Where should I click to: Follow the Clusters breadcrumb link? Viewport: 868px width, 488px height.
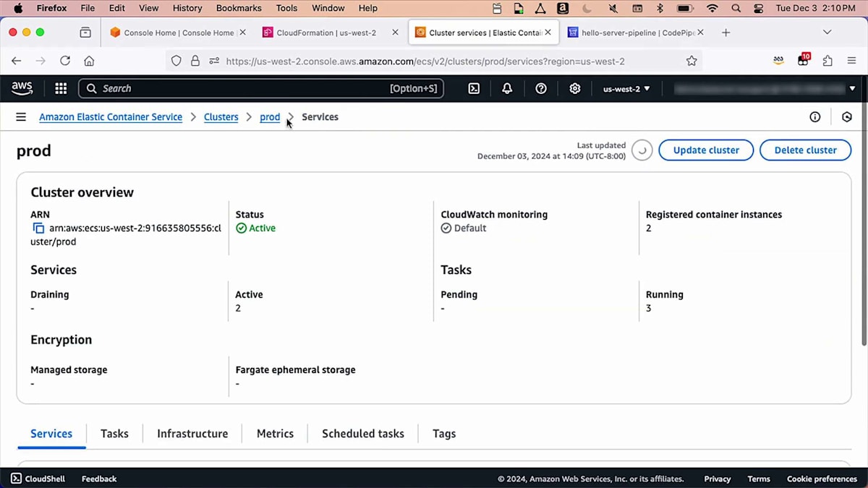pos(221,117)
